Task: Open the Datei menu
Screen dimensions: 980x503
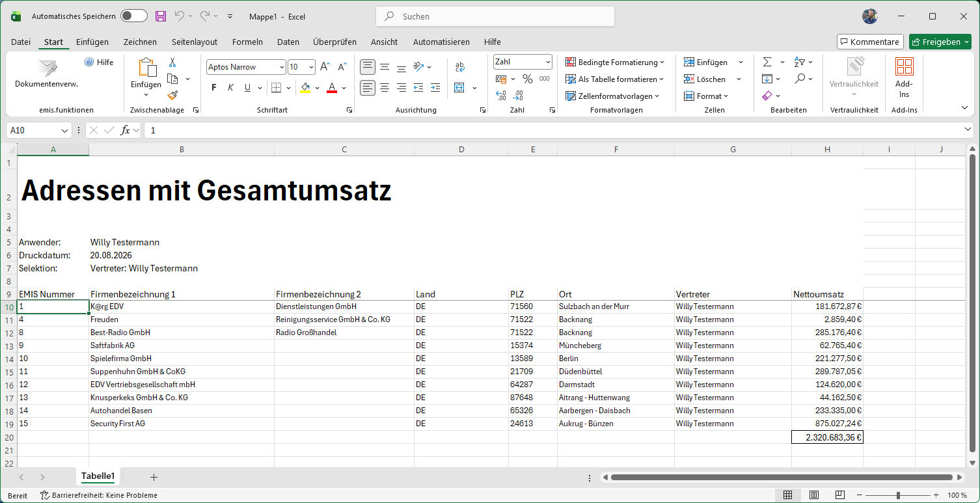Action: 21,42
